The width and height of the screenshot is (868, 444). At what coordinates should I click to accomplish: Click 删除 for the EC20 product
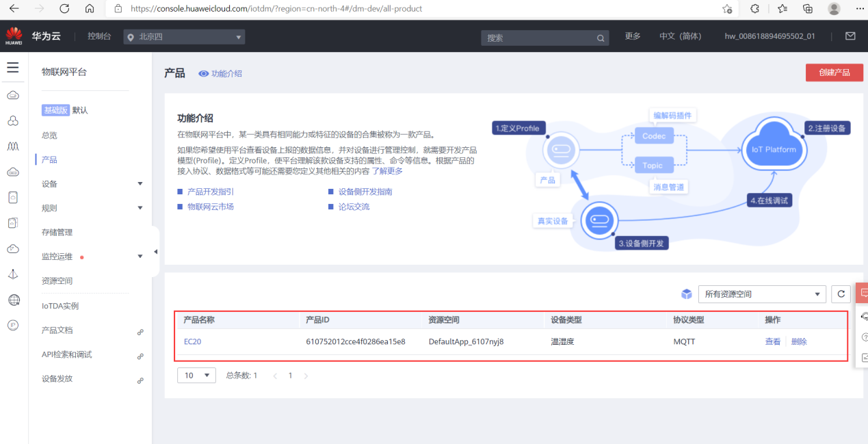coord(799,341)
